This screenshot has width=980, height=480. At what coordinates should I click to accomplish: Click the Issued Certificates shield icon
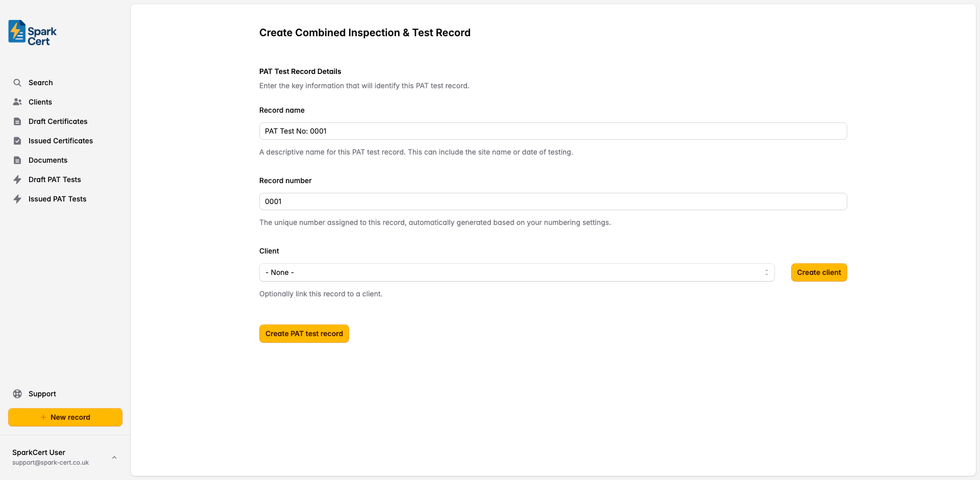click(17, 140)
